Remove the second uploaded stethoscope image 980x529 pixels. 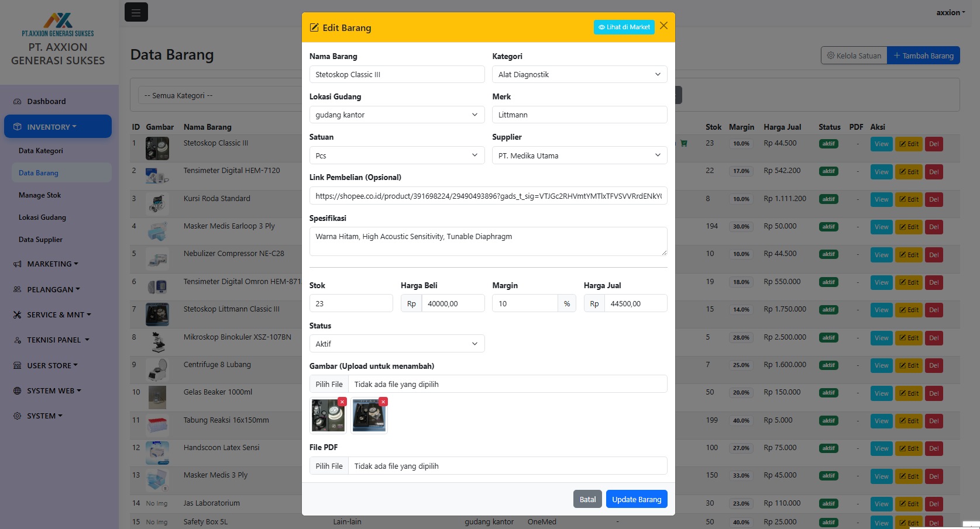(383, 402)
